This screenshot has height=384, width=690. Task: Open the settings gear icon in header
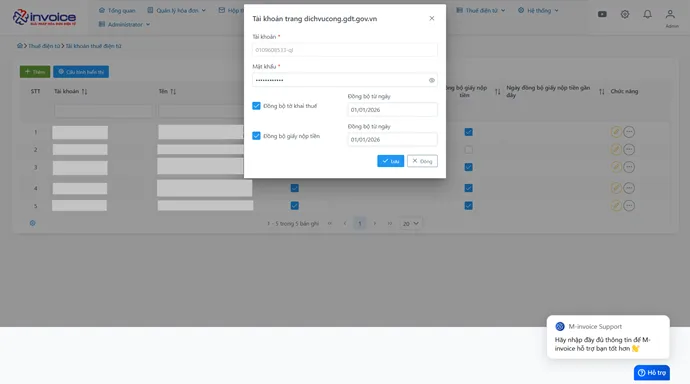(x=624, y=14)
